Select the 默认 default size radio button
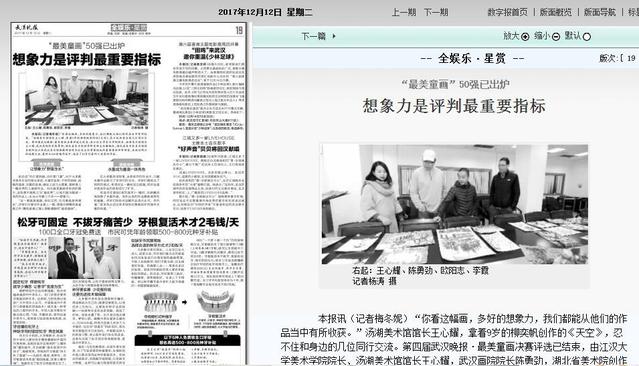Screen dimensions: 639x366 point(587,37)
